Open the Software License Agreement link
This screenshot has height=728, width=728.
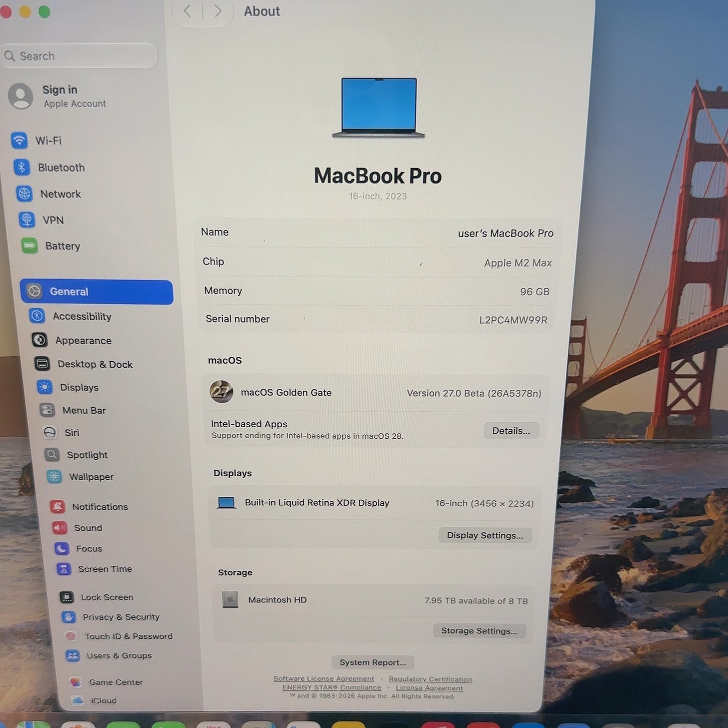324,679
